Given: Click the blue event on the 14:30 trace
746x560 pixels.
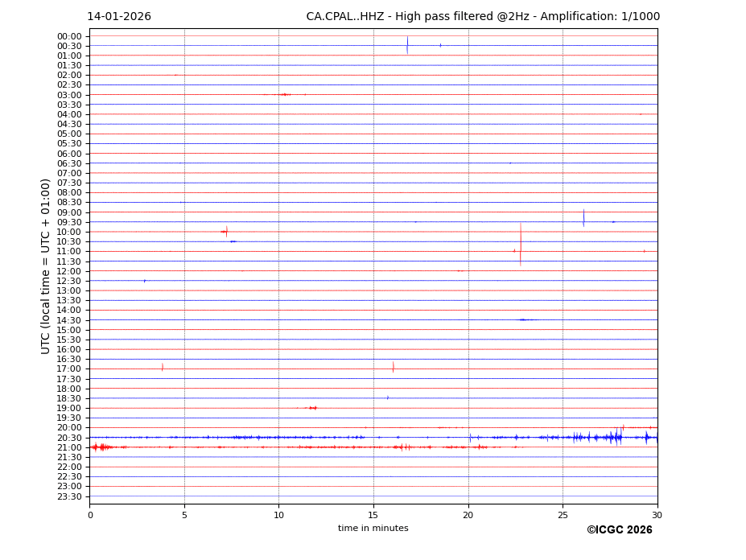Looking at the screenshot, I should click(x=523, y=319).
